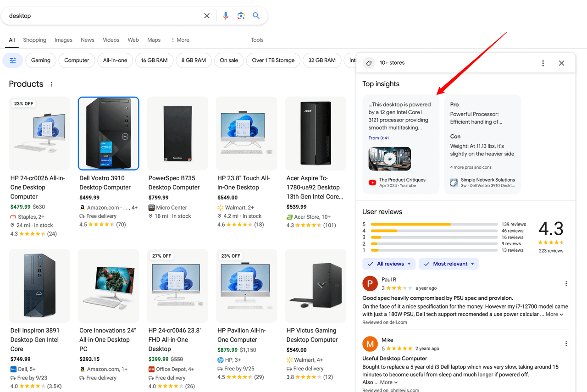587x392 pixels.
Task: Filter reviews by 1-star rating bar
Action: [x=434, y=250]
